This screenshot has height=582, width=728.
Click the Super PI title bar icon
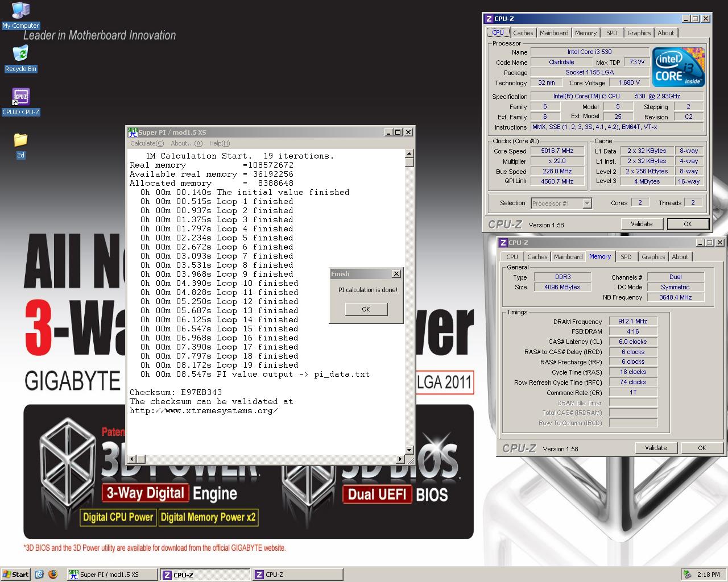pyautogui.click(x=133, y=132)
